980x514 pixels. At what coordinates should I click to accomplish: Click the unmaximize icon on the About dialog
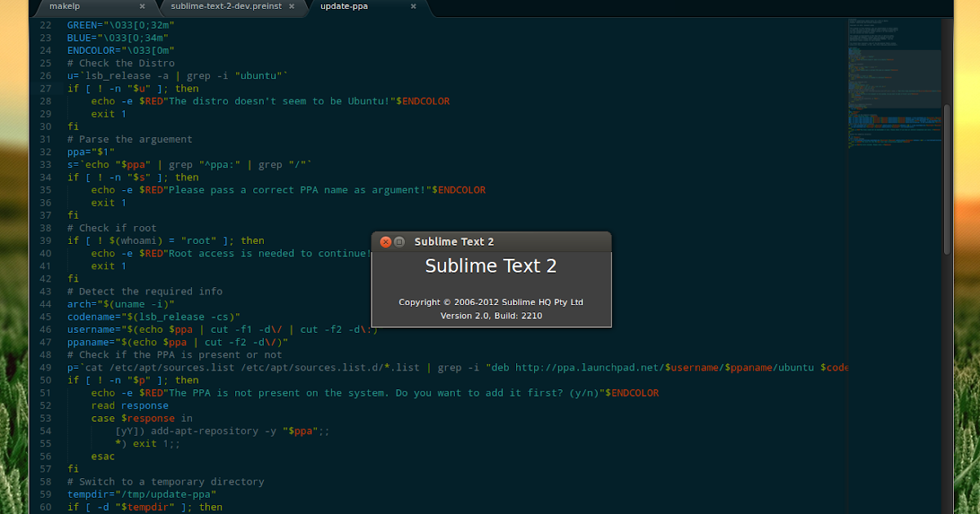[399, 241]
